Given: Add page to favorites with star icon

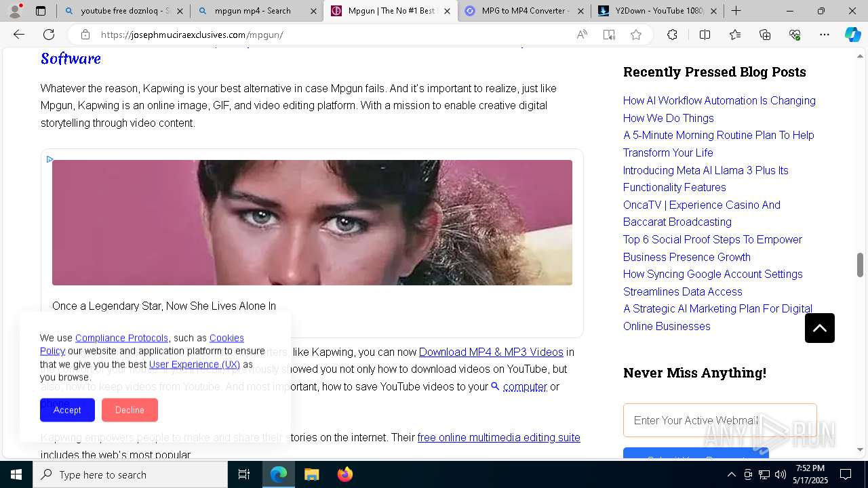Looking at the screenshot, I should 636,35.
